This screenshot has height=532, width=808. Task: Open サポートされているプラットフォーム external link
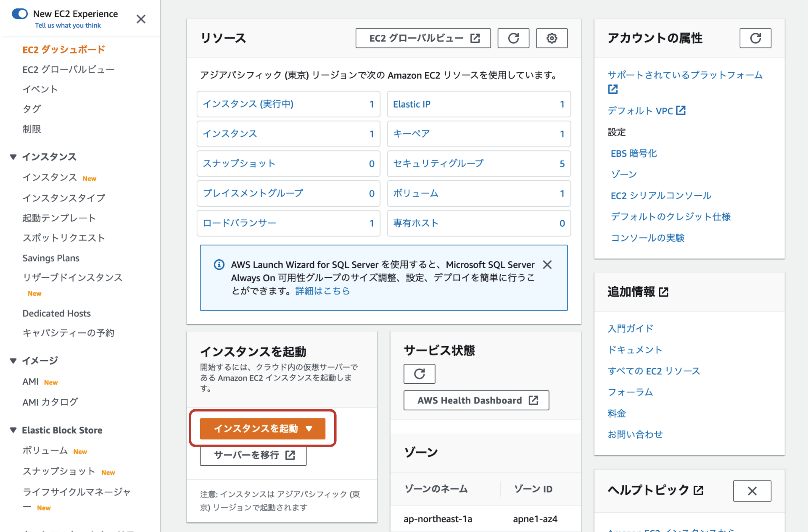(684, 75)
